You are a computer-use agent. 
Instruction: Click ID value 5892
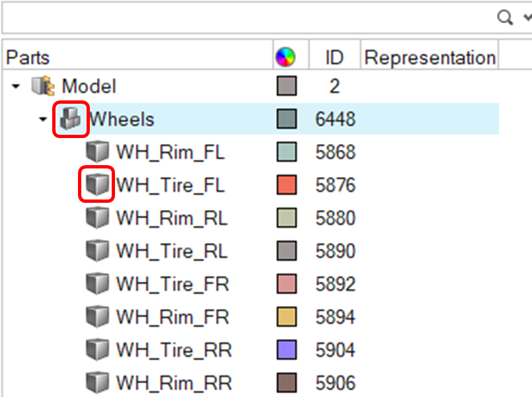click(x=335, y=284)
